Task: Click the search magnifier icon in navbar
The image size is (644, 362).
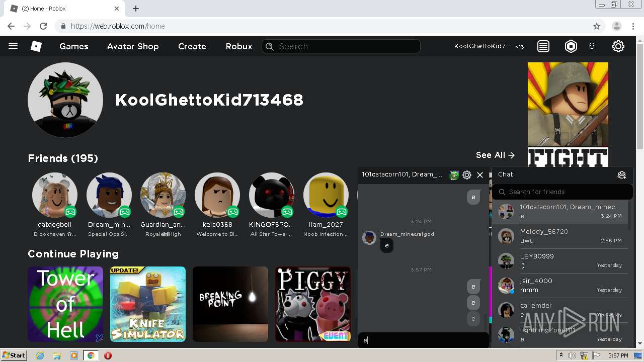Action: point(270,46)
